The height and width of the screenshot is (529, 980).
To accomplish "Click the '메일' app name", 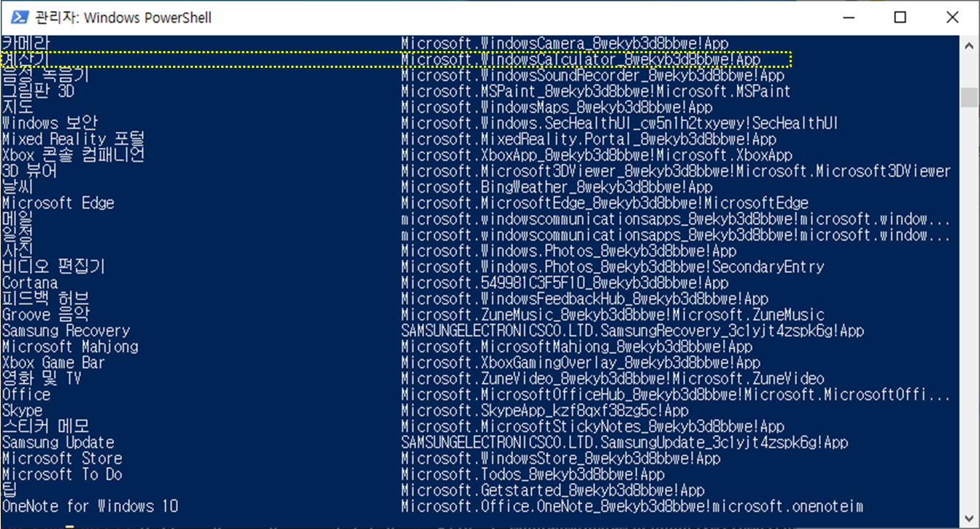I will (18, 219).
